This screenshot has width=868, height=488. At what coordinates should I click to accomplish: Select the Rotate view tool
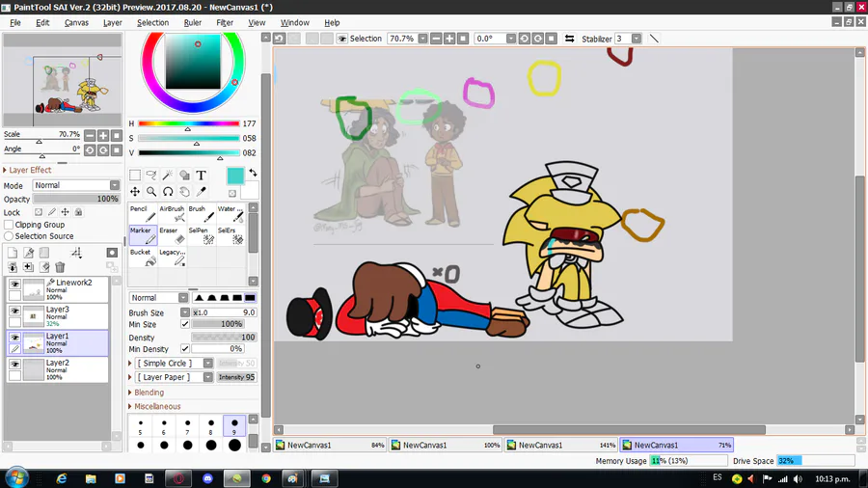click(x=168, y=191)
